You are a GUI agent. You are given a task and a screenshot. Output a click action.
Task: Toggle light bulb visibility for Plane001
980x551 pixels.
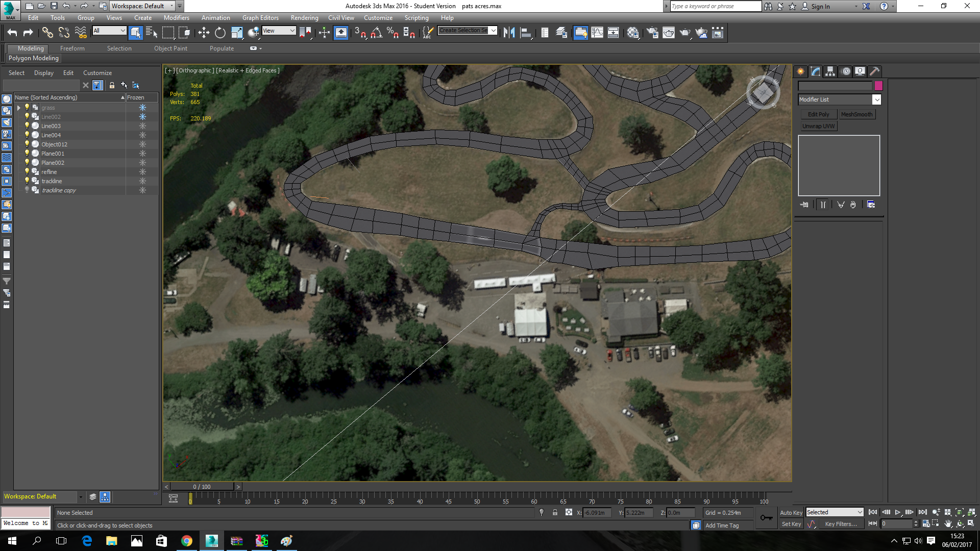click(x=27, y=153)
